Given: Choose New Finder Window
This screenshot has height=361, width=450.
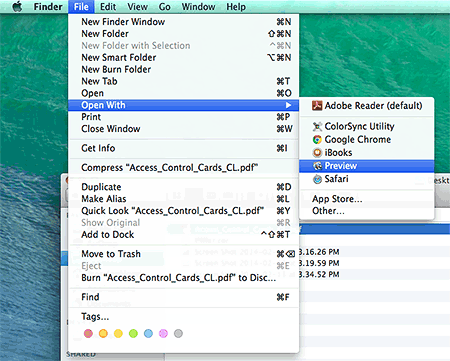Looking at the screenshot, I should pos(183,22).
